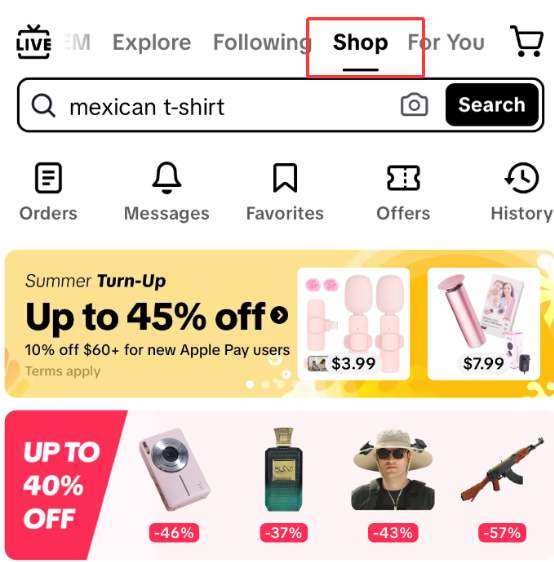Open the arrow next to 'Up to 45% off'
This screenshot has height=562, width=554.
279,315
